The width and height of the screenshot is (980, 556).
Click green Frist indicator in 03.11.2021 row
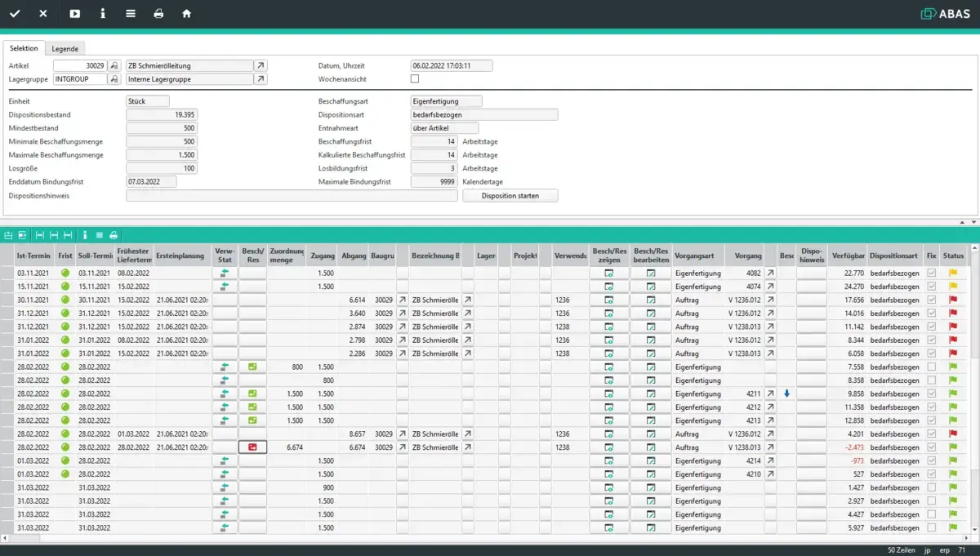point(65,274)
